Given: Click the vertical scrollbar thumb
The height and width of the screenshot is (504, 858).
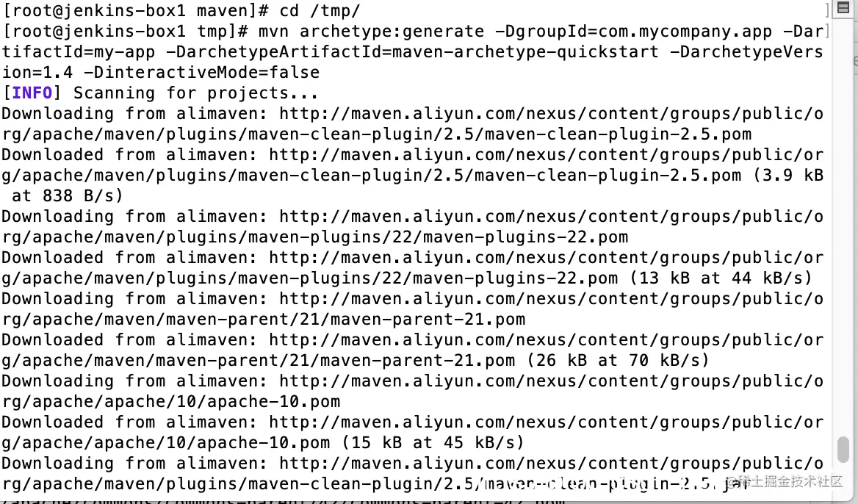Looking at the screenshot, I should 843,450.
